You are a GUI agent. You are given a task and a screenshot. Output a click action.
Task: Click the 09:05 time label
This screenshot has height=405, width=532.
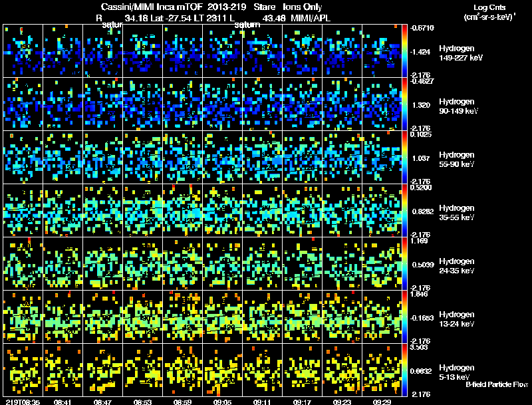coord(222,402)
